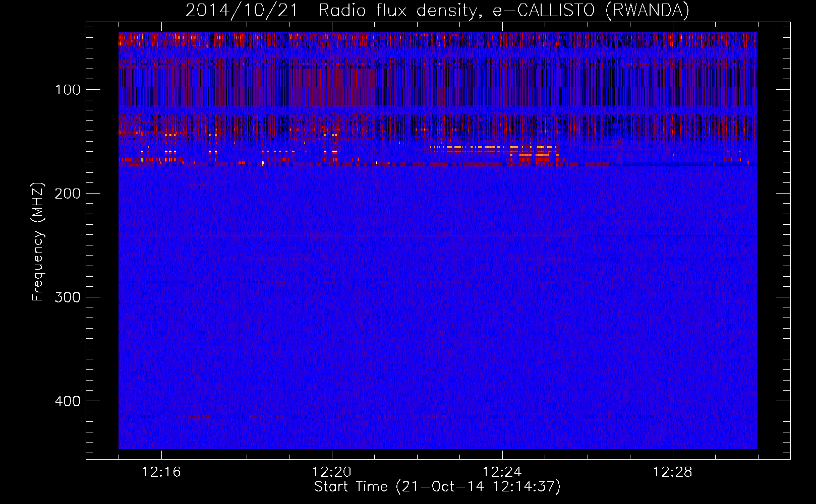Click the '12:24' time tick label
This screenshot has width=816, height=504.
502,472
